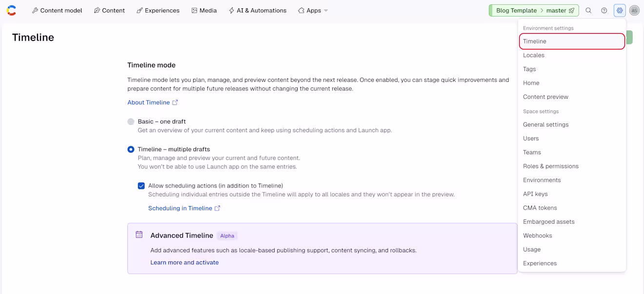Open Experiences in settings dropdown list
This screenshot has height=294, width=644.
tap(572, 263)
